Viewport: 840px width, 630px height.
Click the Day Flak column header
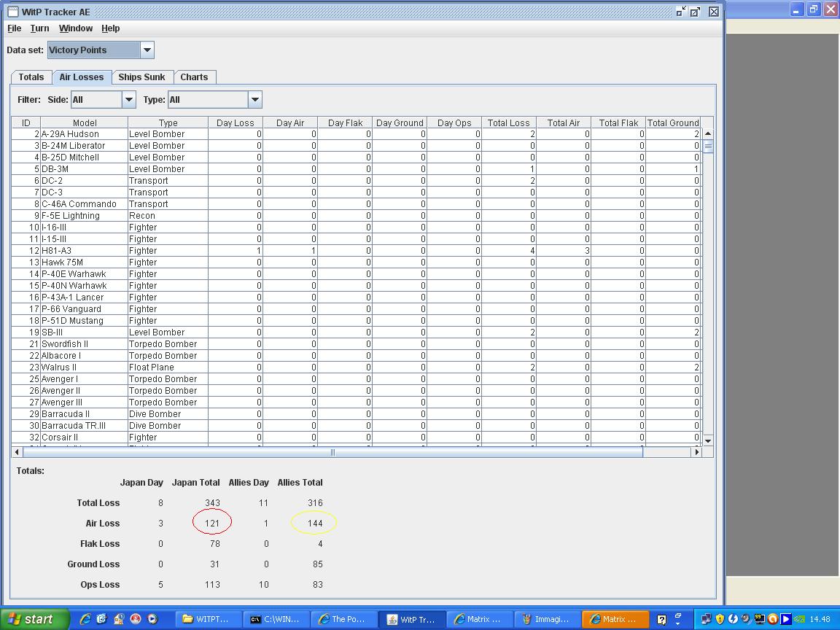(345, 122)
